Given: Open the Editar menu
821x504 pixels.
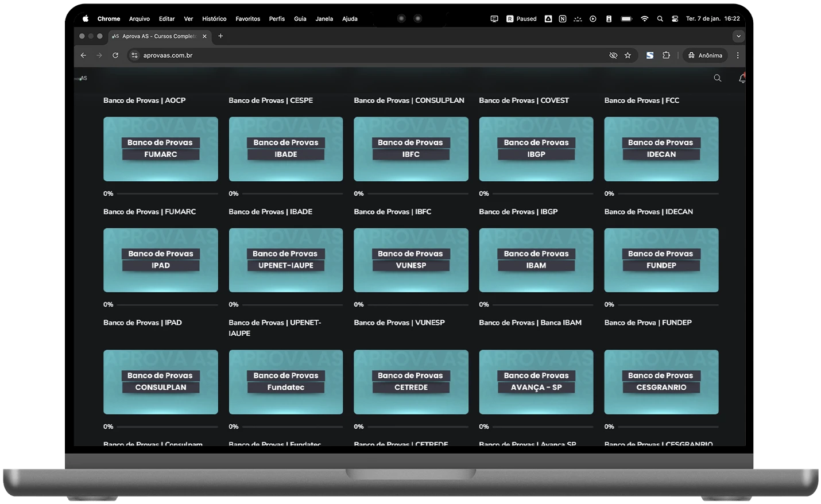Looking at the screenshot, I should click(166, 19).
